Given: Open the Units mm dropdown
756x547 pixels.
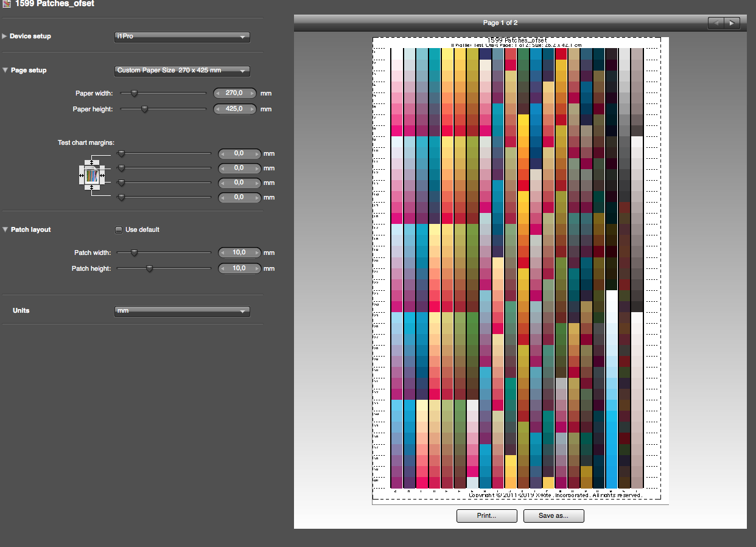Looking at the screenshot, I should (x=182, y=311).
